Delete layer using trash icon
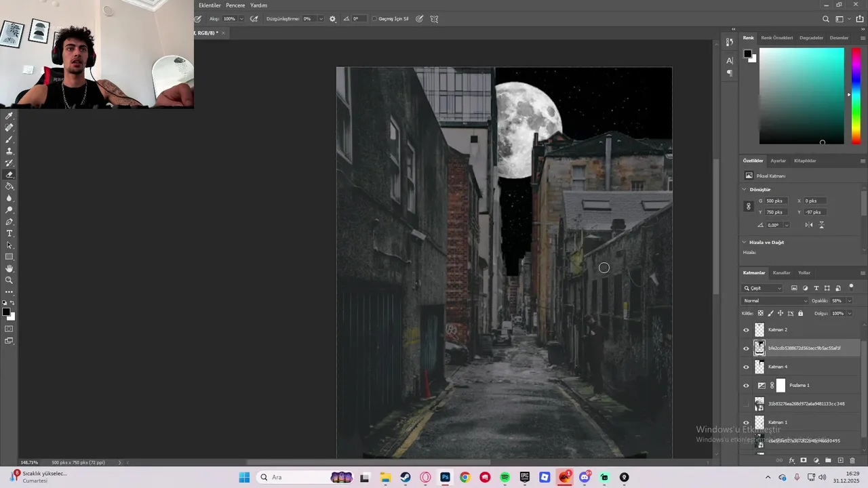Image resolution: width=868 pixels, height=488 pixels. 852,460
